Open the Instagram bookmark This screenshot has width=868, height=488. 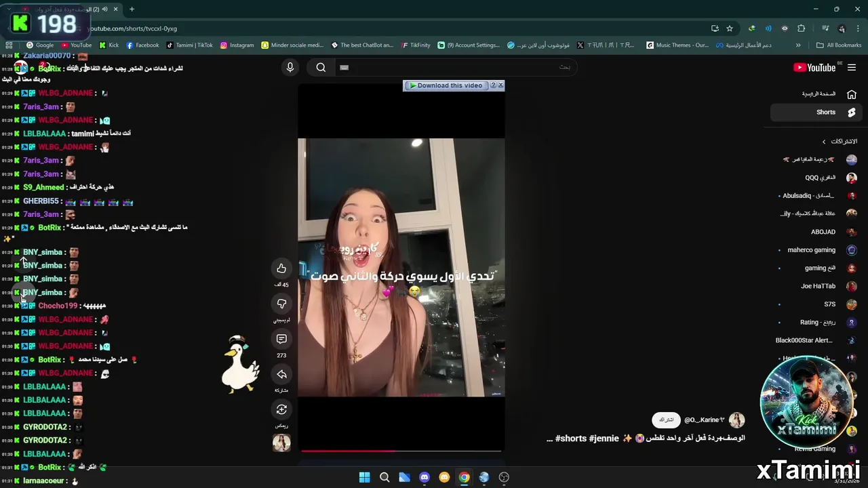[237, 45]
